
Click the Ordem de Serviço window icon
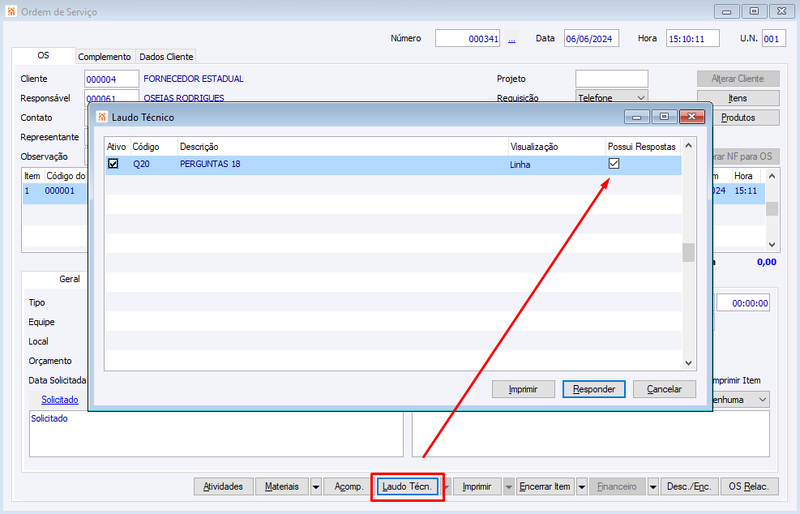11,11
